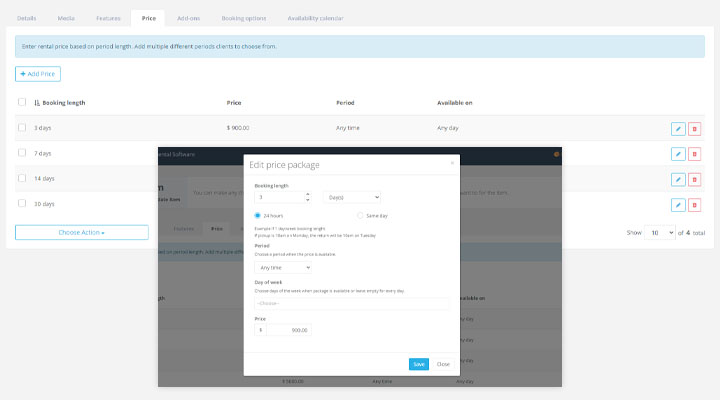Edit the 3 days price row
This screenshot has width=720, height=400.
click(x=678, y=129)
